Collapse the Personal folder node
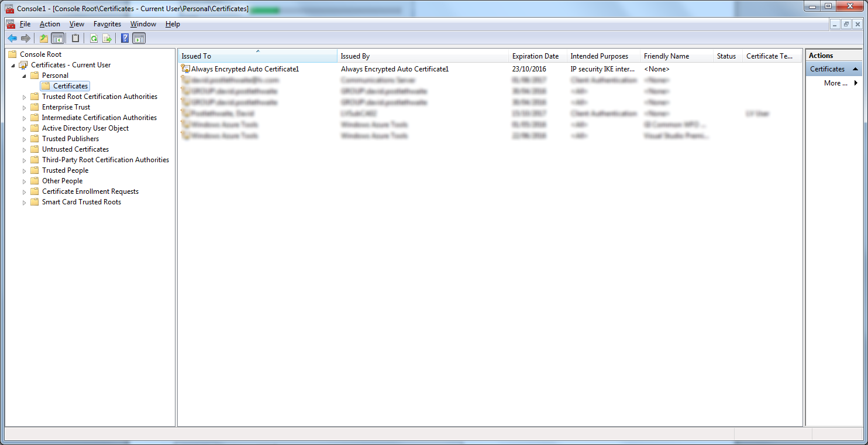 24,76
